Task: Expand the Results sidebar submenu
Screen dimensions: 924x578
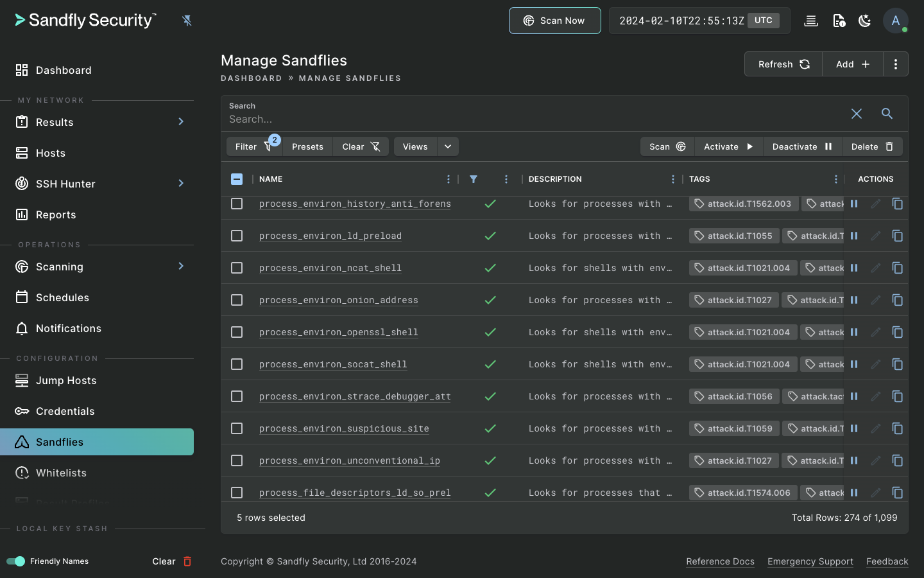Action: [181, 121]
